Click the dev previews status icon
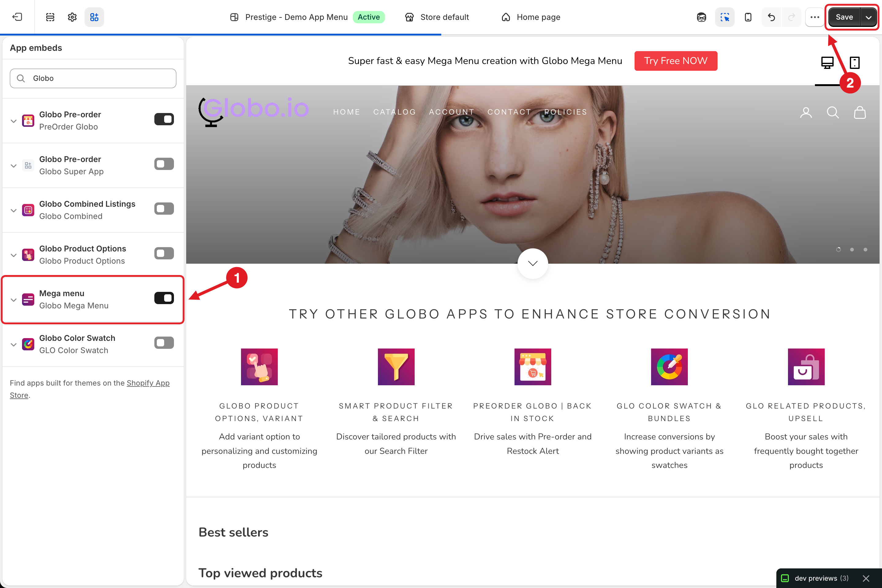 [x=785, y=578]
